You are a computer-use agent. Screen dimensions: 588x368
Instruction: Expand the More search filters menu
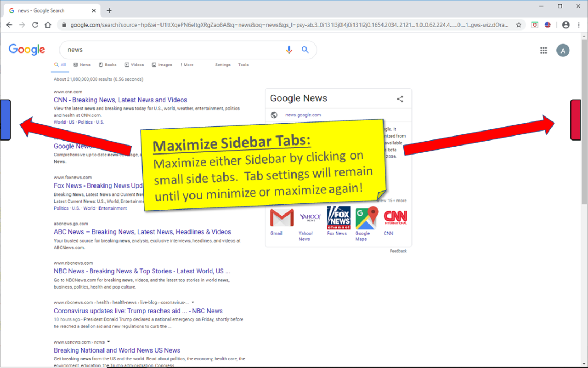[187, 65]
